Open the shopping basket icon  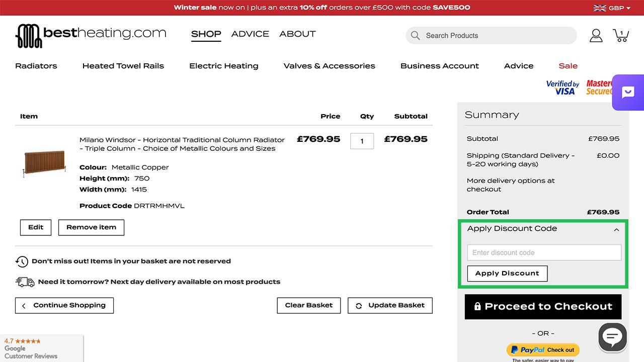[621, 35]
